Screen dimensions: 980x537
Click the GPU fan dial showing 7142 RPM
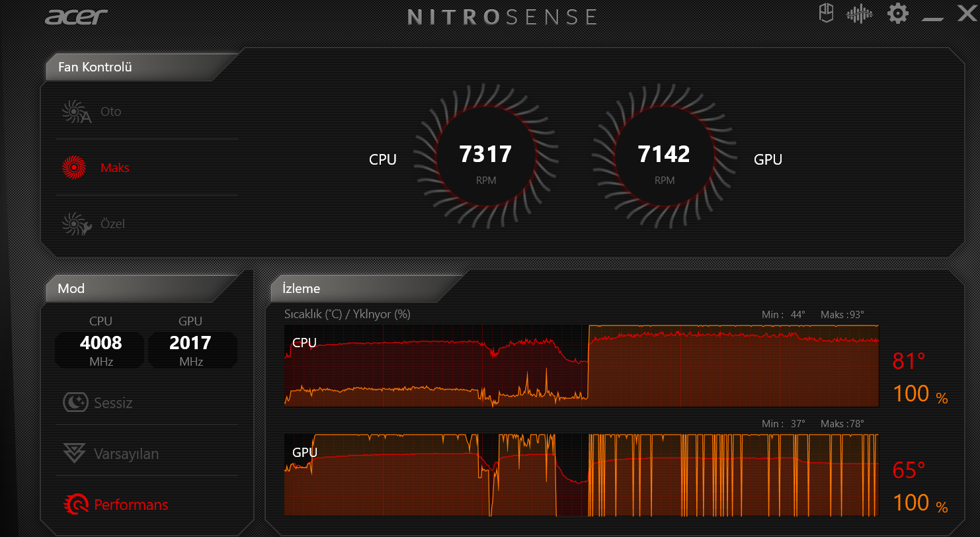tap(664, 155)
